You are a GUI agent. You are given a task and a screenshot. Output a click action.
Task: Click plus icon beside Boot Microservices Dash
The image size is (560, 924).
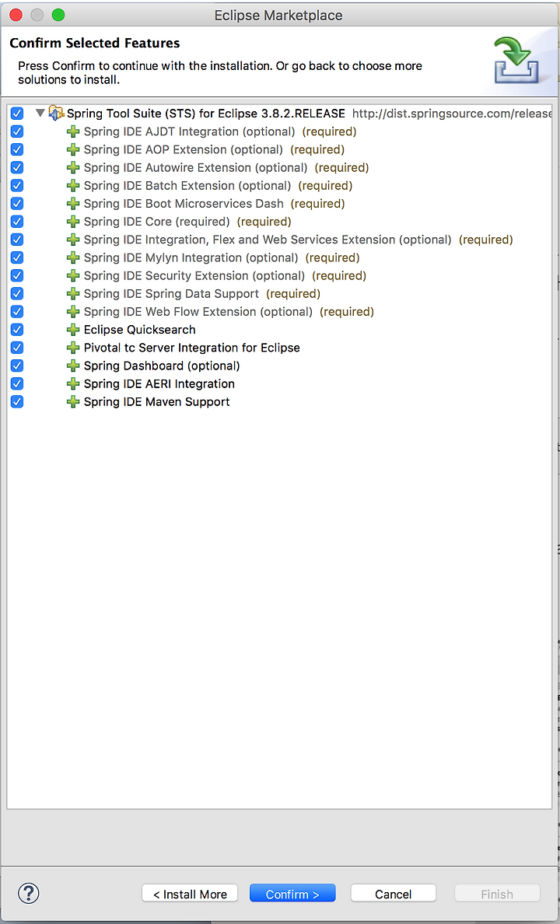[73, 203]
